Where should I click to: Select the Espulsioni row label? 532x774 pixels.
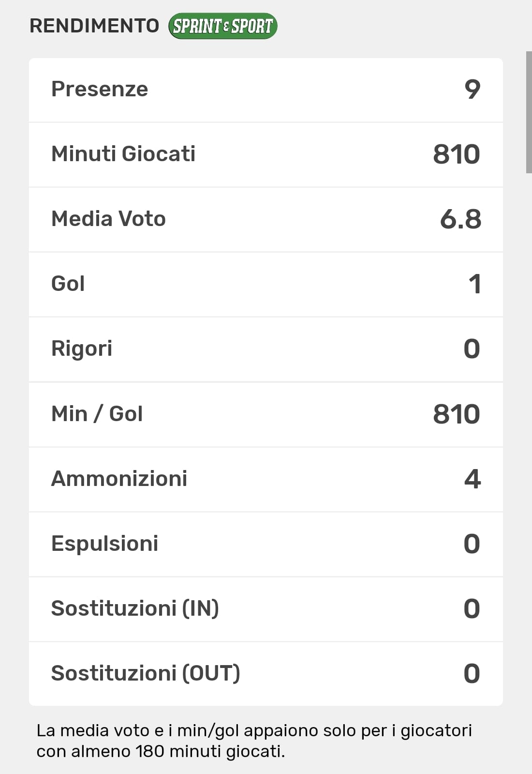tap(104, 544)
